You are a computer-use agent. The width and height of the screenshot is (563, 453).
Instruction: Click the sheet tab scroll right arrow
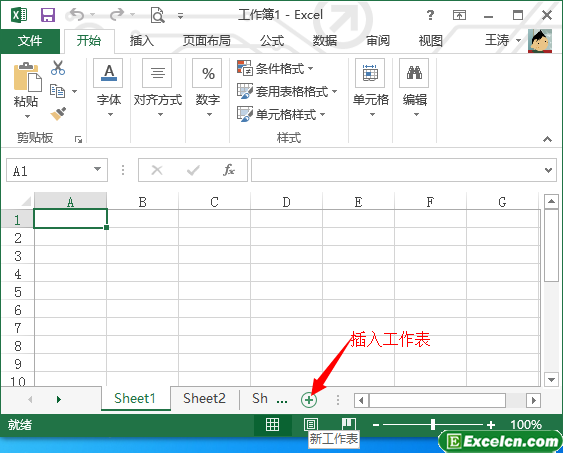click(x=59, y=399)
